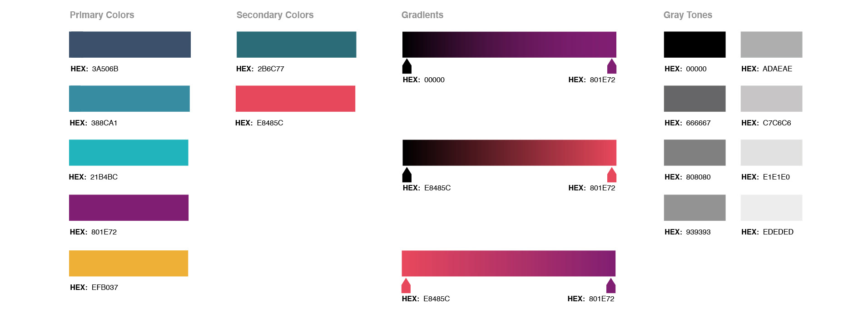Select the 3A506B dark blue swatch
This screenshot has width=868, height=309.
coord(129,45)
